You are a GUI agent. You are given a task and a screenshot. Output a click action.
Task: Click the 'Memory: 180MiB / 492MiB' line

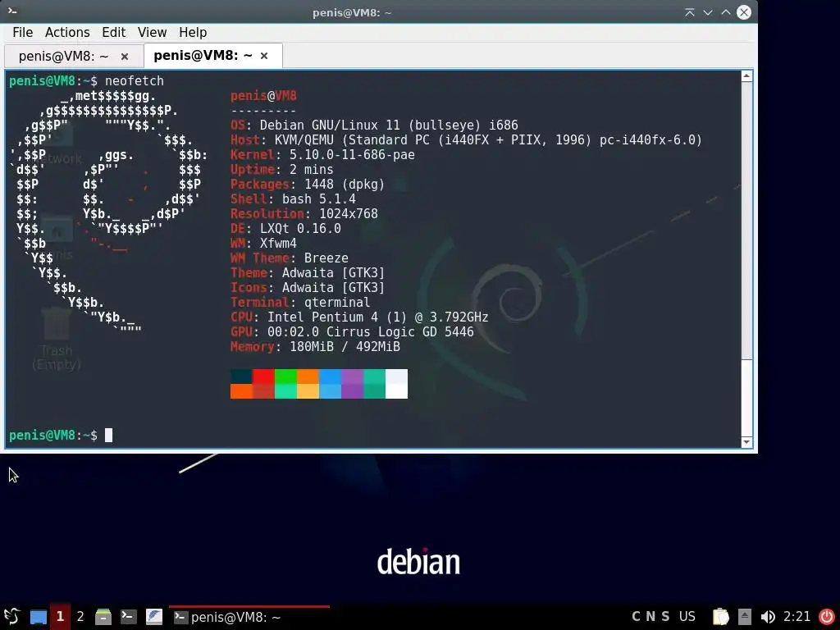pos(315,347)
